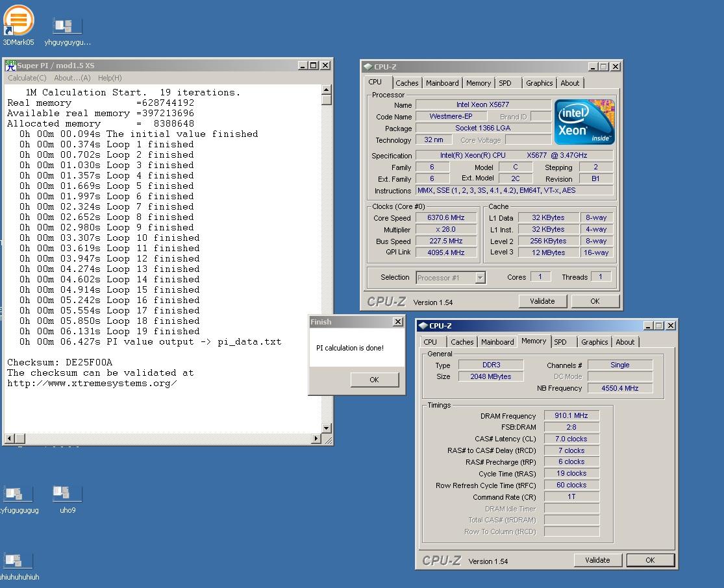The image size is (724, 588).
Task: Select Memory tab in lower CPU-Z window
Action: (534, 341)
